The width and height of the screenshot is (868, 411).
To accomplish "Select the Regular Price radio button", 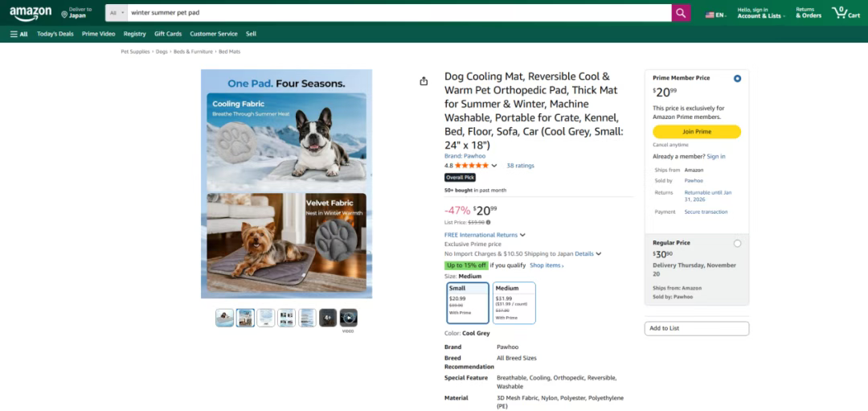I will 737,243.
